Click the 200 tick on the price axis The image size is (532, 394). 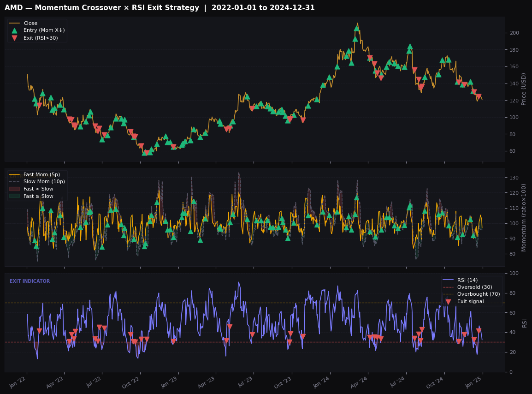514,33
